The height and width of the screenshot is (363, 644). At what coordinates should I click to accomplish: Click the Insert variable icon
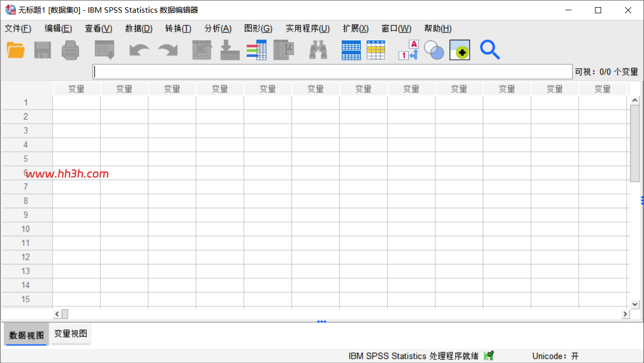tap(376, 50)
